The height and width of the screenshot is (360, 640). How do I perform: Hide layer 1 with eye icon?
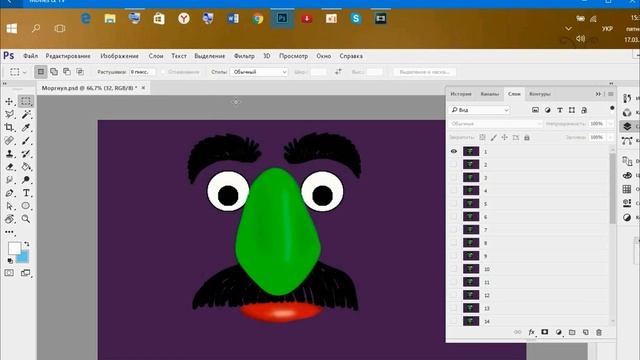(x=453, y=151)
